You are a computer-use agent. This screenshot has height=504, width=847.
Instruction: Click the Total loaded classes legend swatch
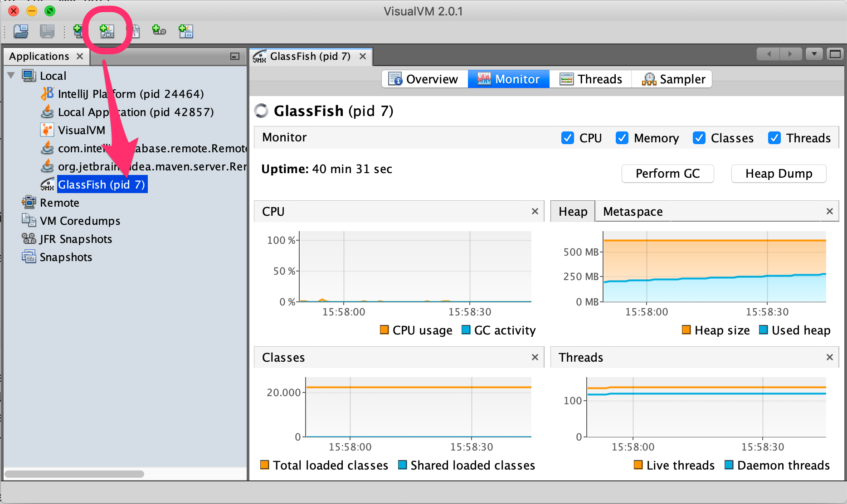[x=265, y=465]
